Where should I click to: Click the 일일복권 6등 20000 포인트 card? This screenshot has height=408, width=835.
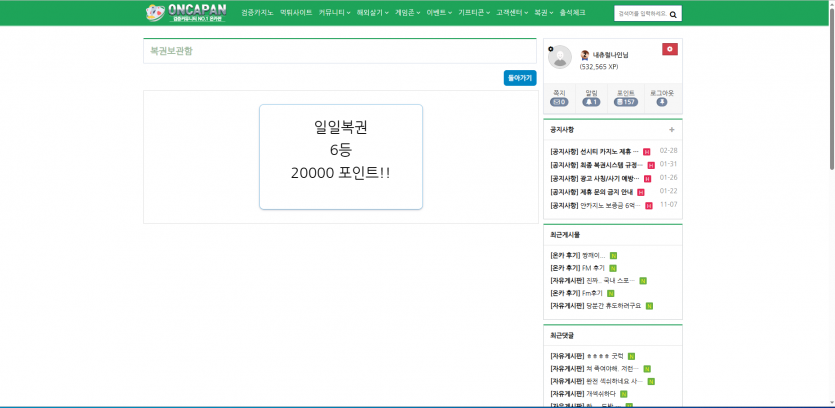pyautogui.click(x=341, y=157)
